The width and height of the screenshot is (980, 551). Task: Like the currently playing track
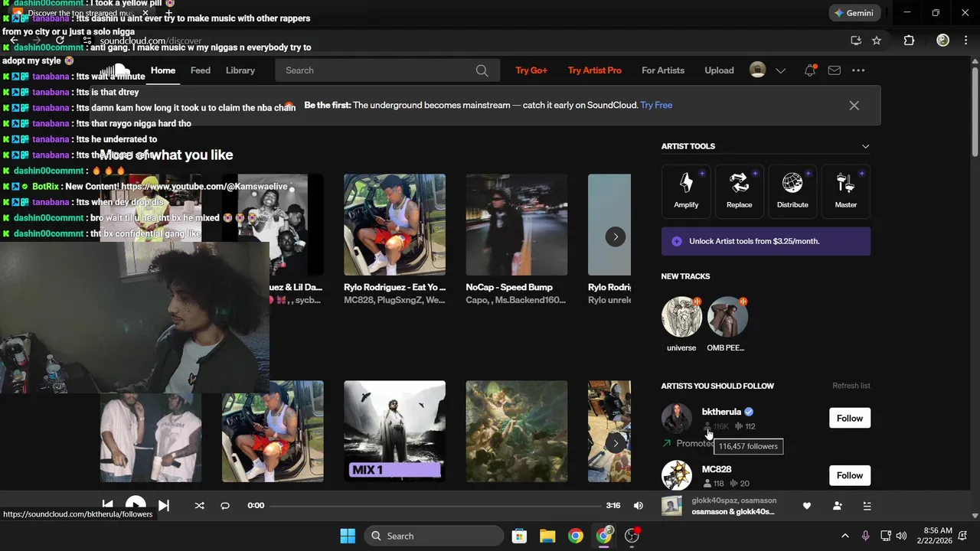pyautogui.click(x=806, y=506)
